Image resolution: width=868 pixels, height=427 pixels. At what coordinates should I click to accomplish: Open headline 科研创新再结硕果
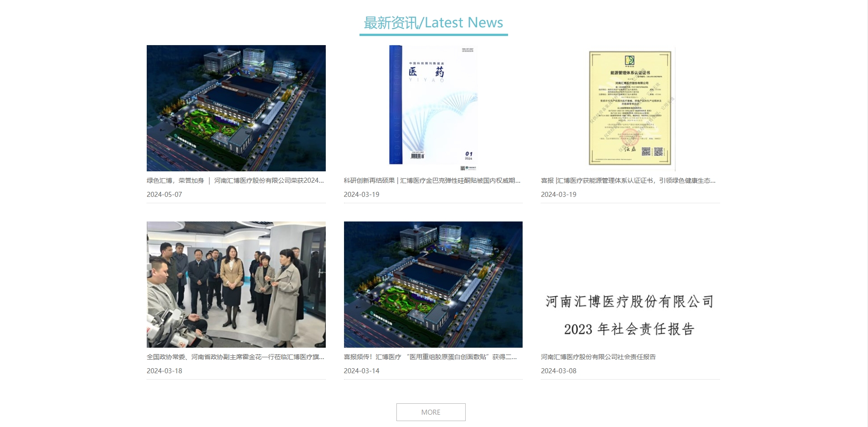pos(432,180)
